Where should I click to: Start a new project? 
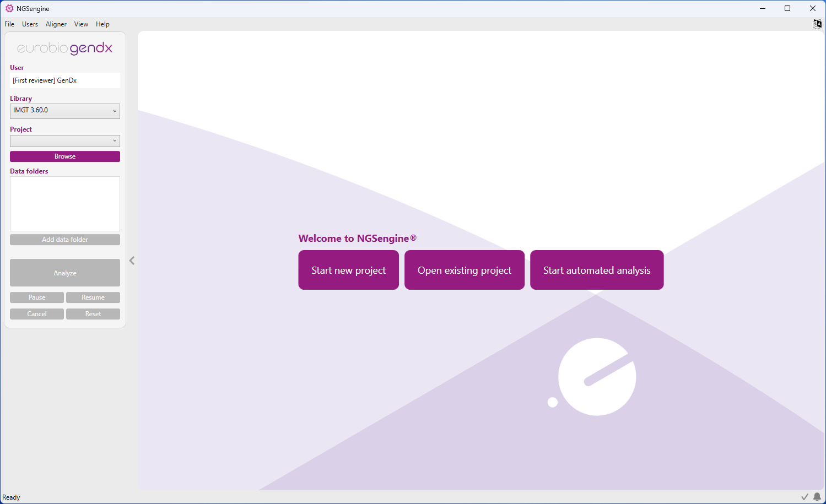pyautogui.click(x=348, y=270)
